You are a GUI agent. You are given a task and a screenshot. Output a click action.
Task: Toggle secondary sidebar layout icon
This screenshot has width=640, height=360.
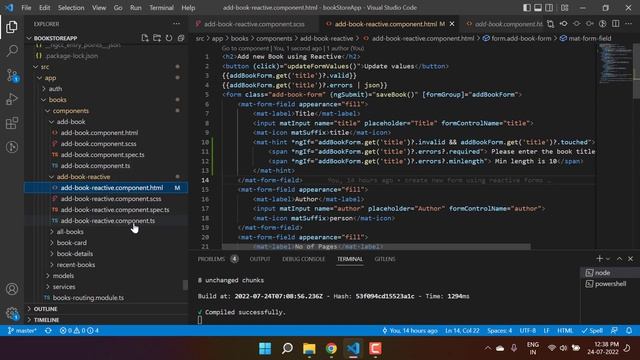click(549, 7)
